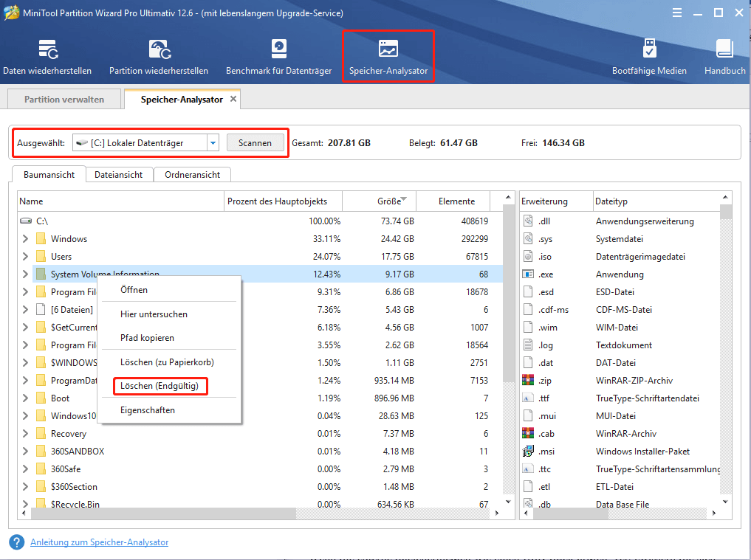The height and width of the screenshot is (560, 751).
Task: Click the System Volume Information folder icon
Action: click(41, 274)
